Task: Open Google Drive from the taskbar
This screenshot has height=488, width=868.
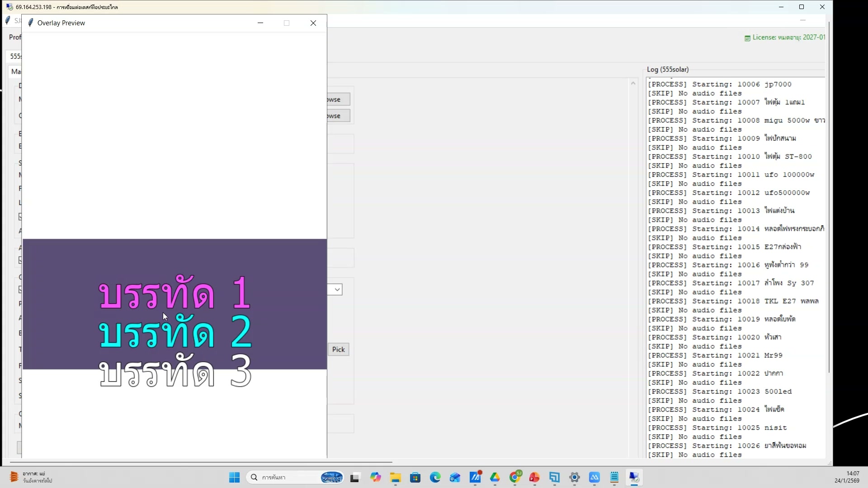Action: (x=495, y=478)
